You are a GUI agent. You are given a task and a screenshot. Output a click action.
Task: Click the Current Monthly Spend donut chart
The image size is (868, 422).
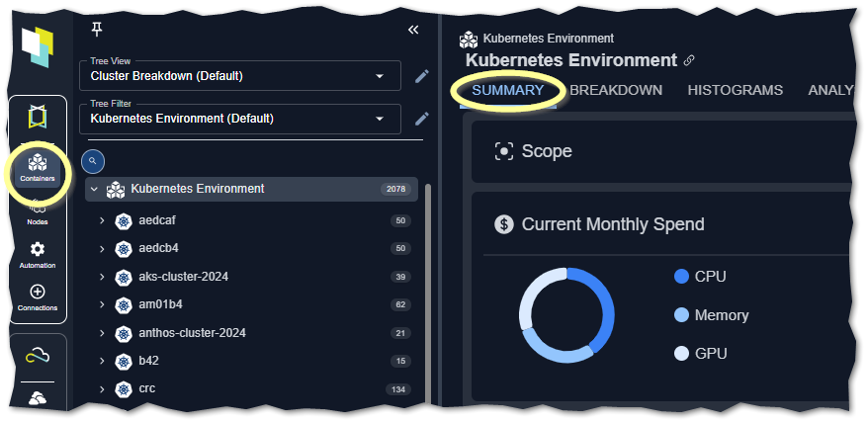pyautogui.click(x=566, y=315)
